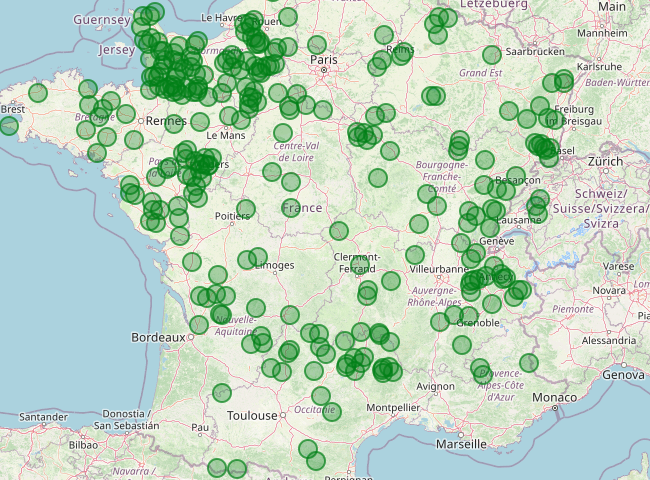The width and height of the screenshot is (650, 480).
Task: Click the marker just above Poitiers label
Action: 245,209
